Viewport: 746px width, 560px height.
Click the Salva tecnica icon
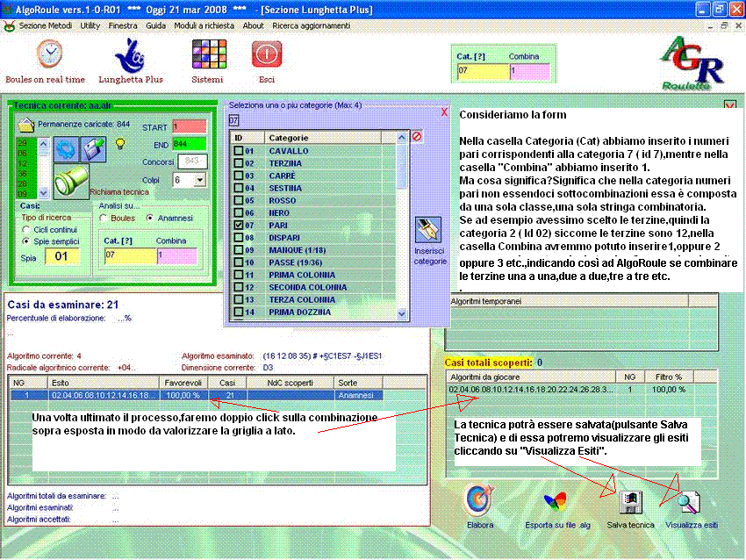(630, 502)
